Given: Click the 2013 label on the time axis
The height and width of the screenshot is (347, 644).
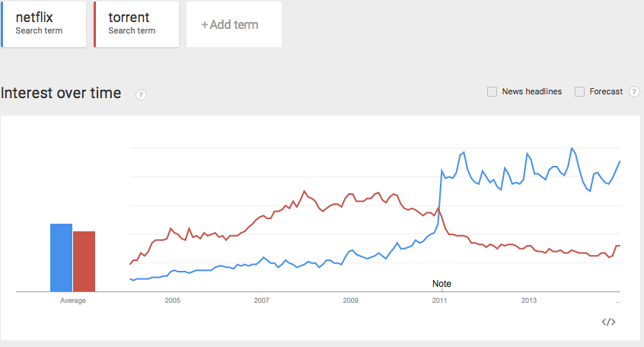Looking at the screenshot, I should coord(528,301).
